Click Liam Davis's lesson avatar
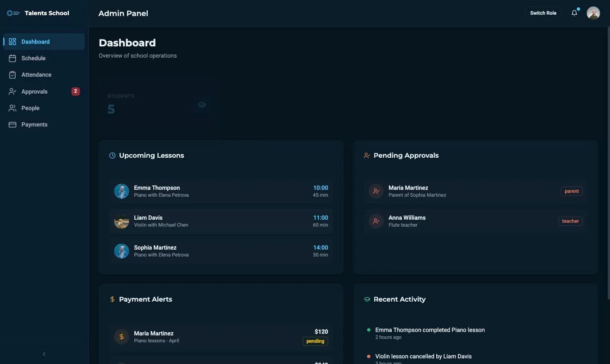This screenshot has height=364, width=610. tap(121, 221)
